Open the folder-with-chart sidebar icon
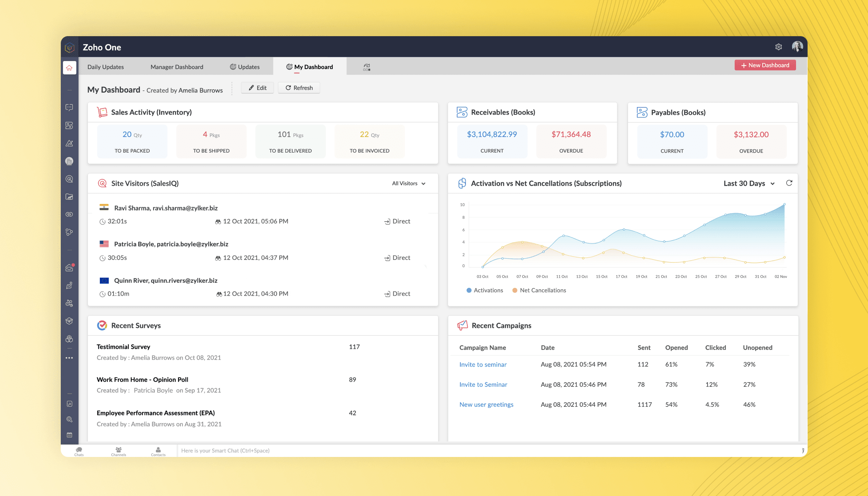 point(69,197)
